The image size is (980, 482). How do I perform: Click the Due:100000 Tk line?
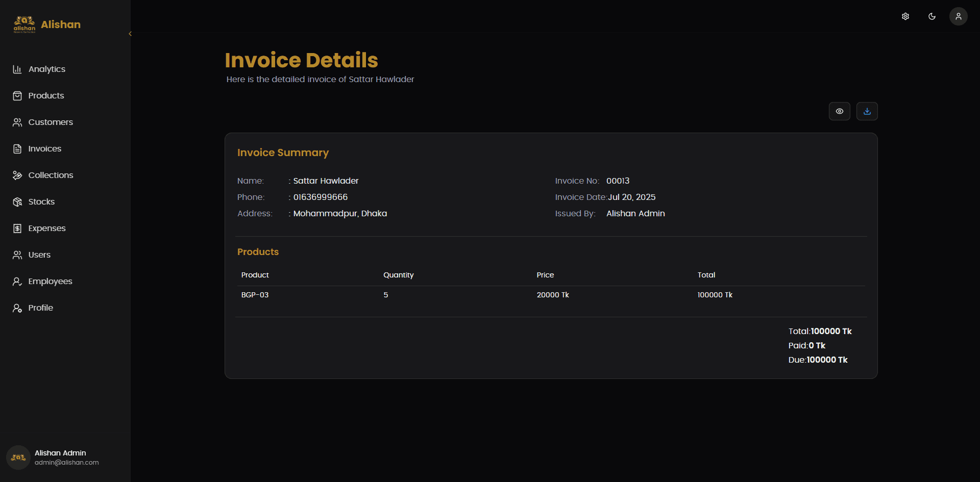pos(818,360)
